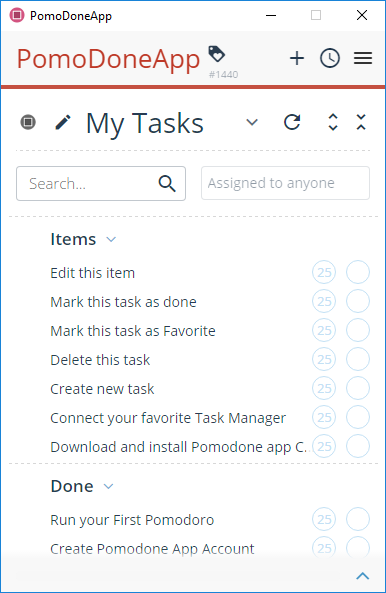Open the clock timer history icon
The image size is (386, 593).
(330, 58)
